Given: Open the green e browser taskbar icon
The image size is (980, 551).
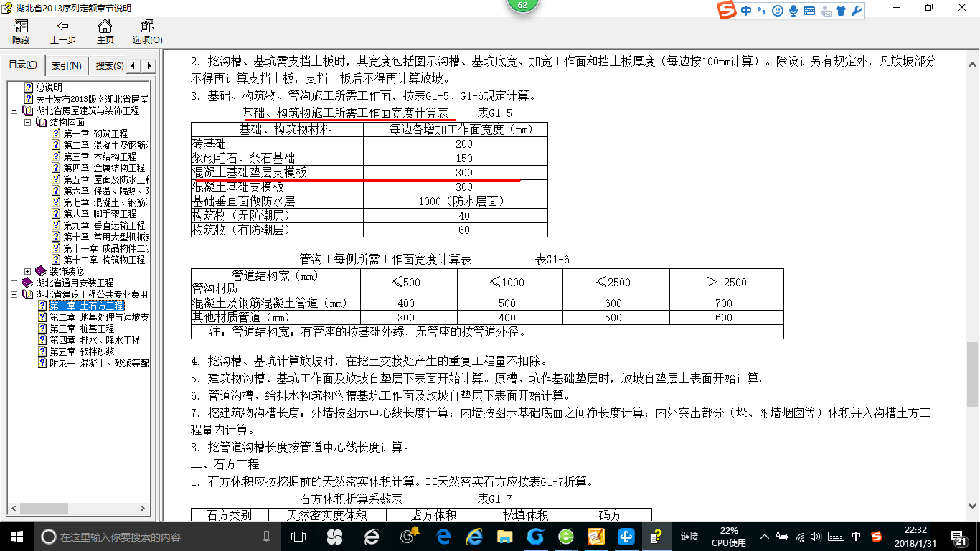Looking at the screenshot, I should click(566, 537).
